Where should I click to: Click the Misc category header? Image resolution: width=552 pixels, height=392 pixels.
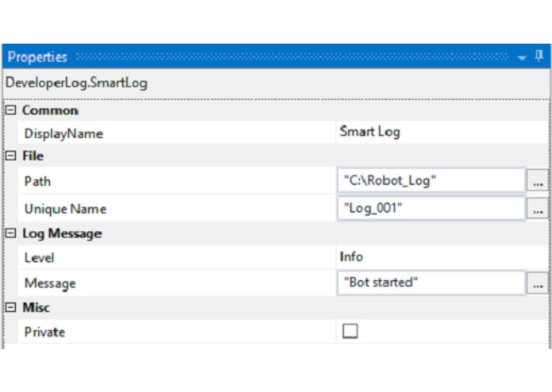click(37, 308)
